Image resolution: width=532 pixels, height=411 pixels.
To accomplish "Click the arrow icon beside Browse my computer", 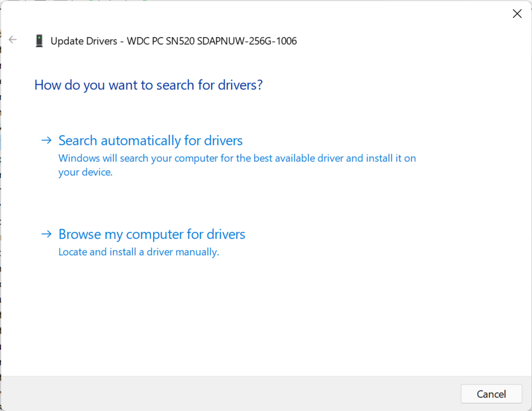I will coord(46,234).
